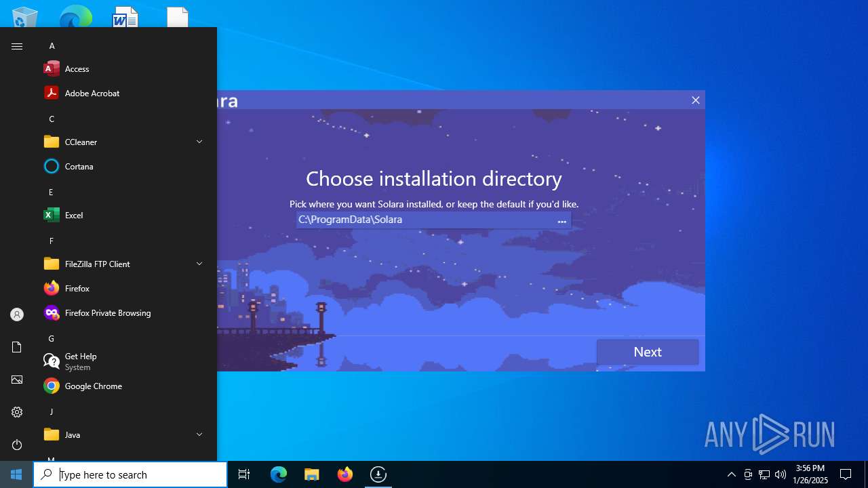
Task: Open Documents from Start sidebar
Action: 17,347
